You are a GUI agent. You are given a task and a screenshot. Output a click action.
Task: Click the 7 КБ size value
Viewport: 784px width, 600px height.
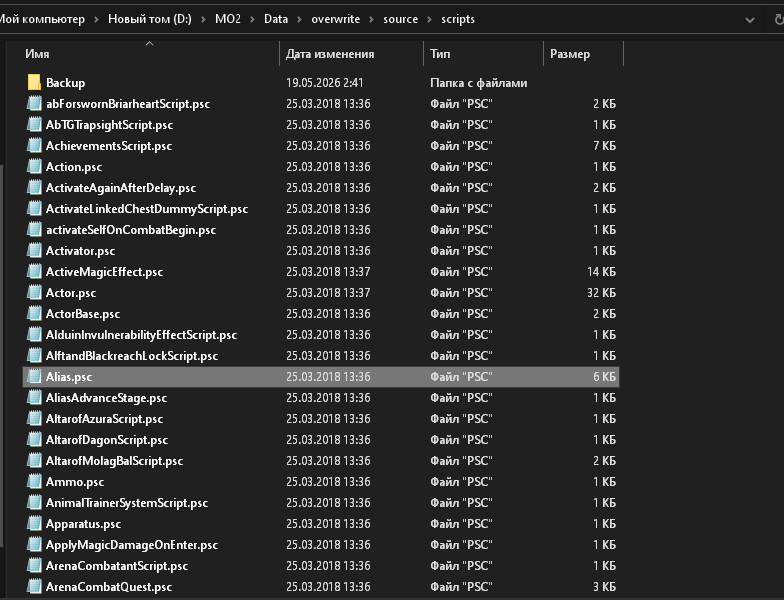604,146
